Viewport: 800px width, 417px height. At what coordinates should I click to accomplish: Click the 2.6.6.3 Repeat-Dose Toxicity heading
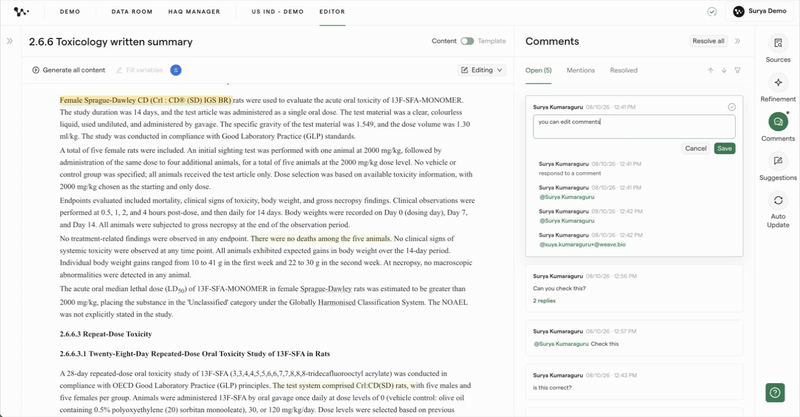click(x=106, y=334)
